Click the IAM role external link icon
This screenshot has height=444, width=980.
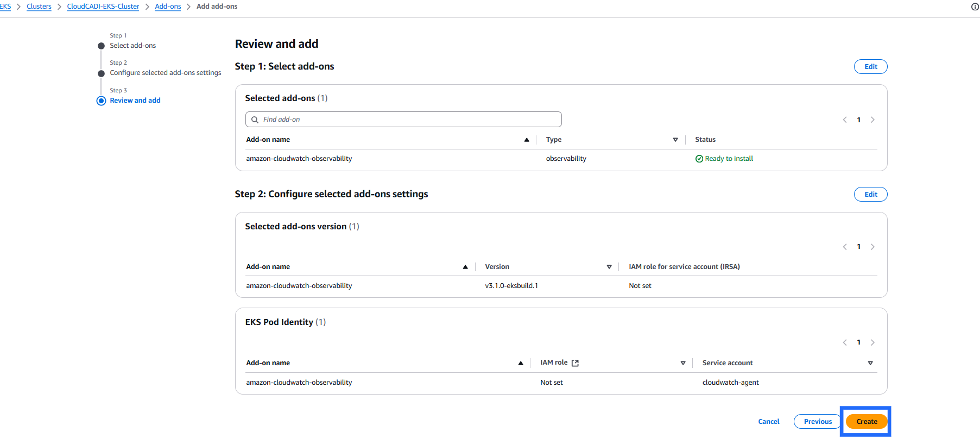coord(575,363)
